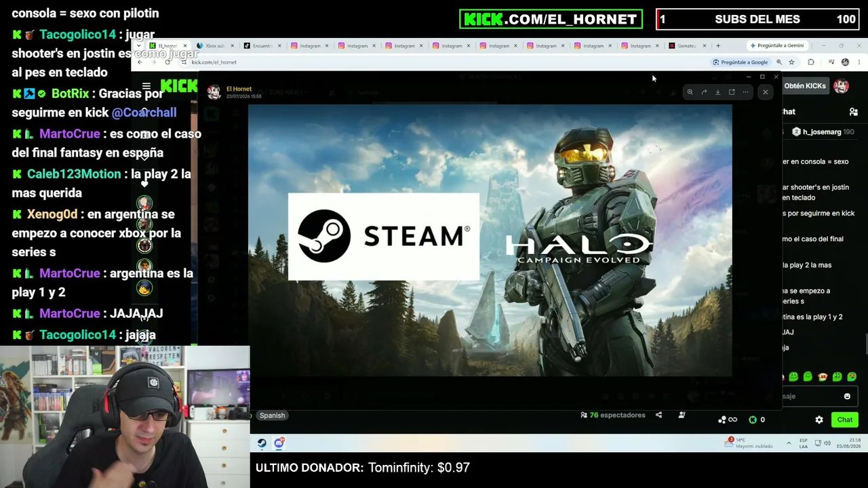Click the channel points icon with infinity symbol

click(x=727, y=420)
